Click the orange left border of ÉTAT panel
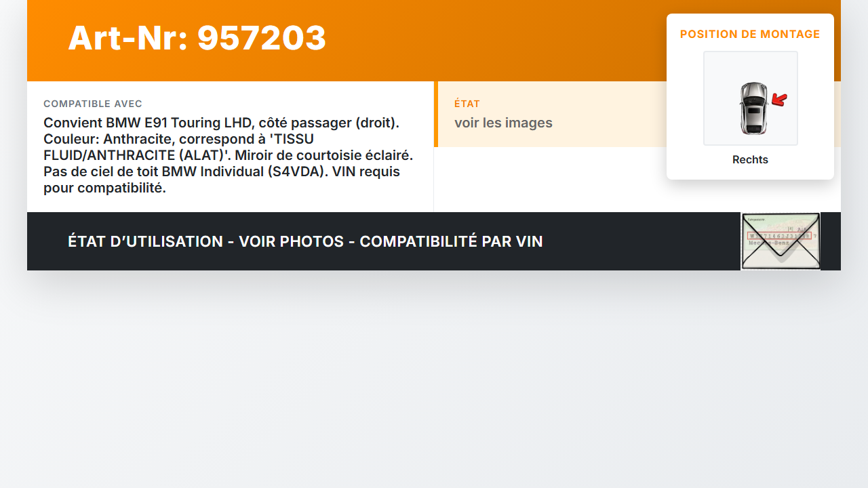Image resolution: width=868 pixels, height=488 pixels. [436, 114]
